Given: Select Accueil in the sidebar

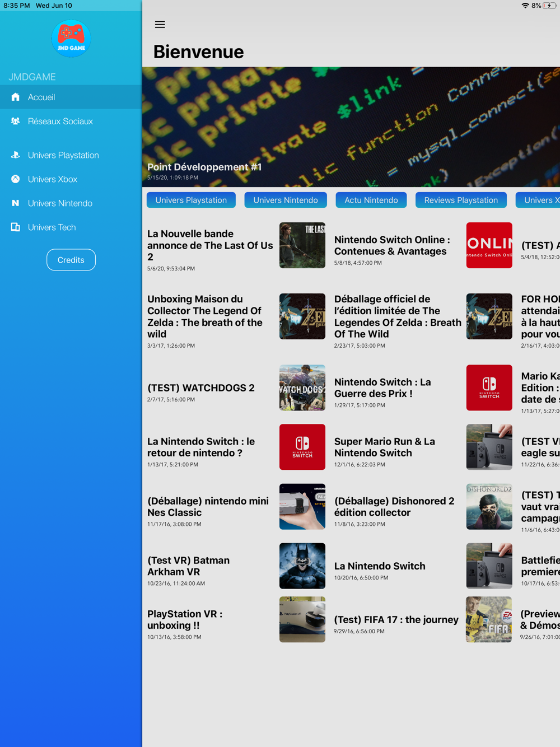Looking at the screenshot, I should point(71,97).
